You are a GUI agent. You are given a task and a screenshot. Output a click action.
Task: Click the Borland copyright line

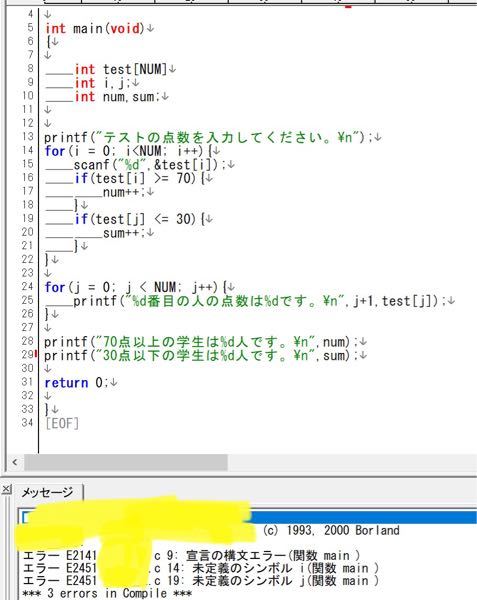[331, 530]
